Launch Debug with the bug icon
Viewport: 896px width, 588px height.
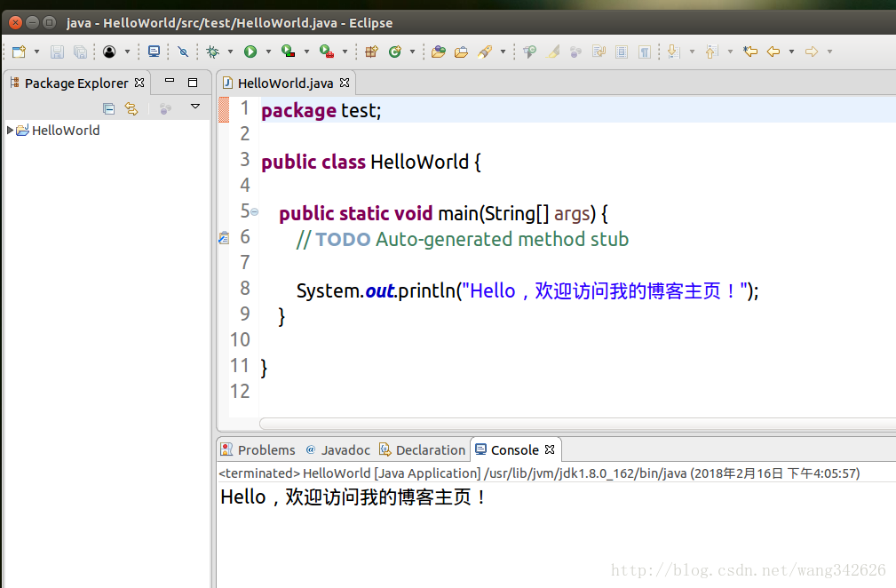212,52
